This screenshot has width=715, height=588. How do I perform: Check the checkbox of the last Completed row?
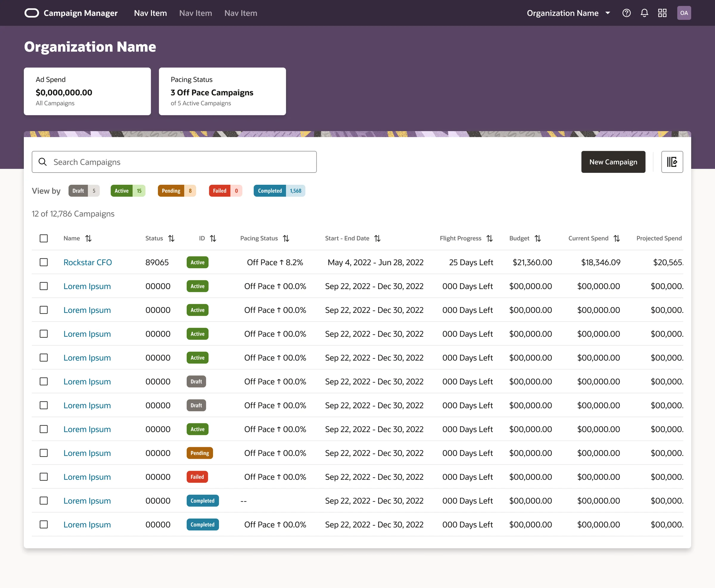[44, 524]
